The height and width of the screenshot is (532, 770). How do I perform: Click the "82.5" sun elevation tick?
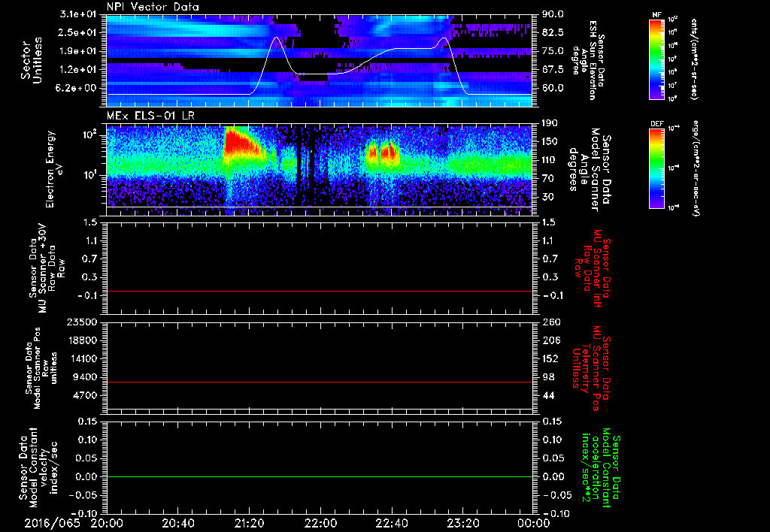click(553, 32)
